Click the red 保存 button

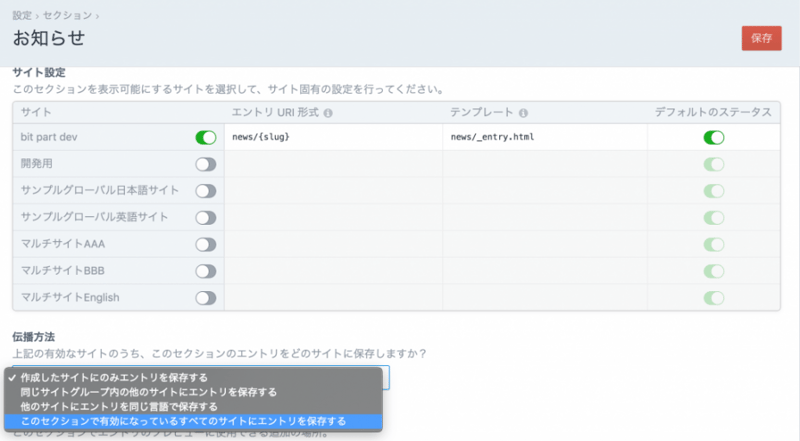[x=761, y=37]
